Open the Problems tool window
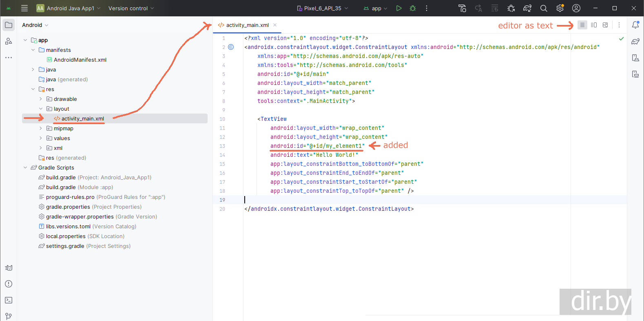This screenshot has width=644, height=321. coord(9,284)
